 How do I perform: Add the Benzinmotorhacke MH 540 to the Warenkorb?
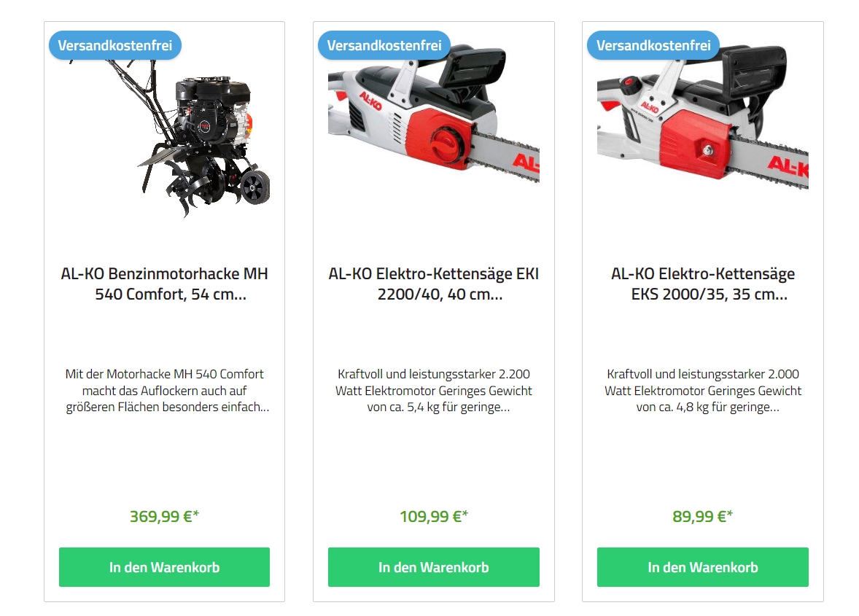click(x=164, y=567)
